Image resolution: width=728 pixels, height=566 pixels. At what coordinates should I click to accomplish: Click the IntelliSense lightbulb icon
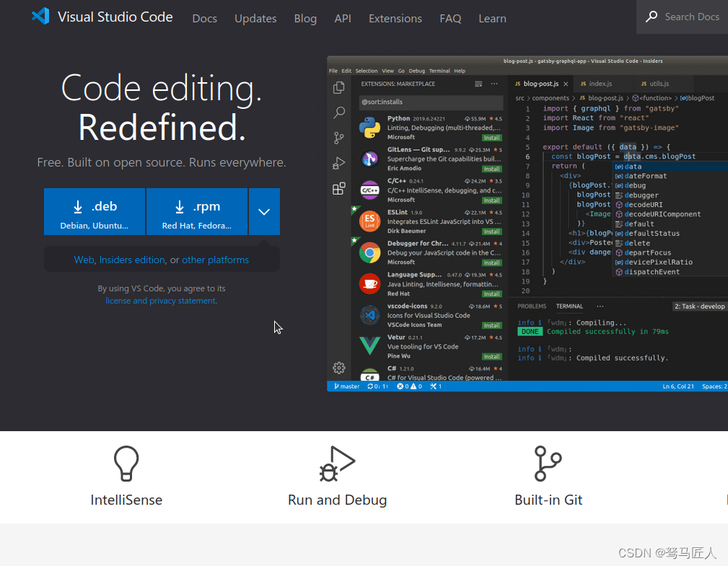[126, 464]
